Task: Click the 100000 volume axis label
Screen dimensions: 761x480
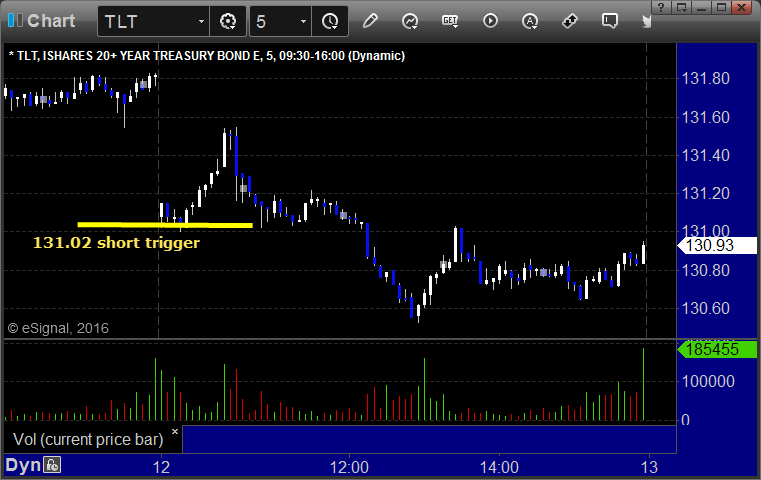Action: [x=708, y=381]
